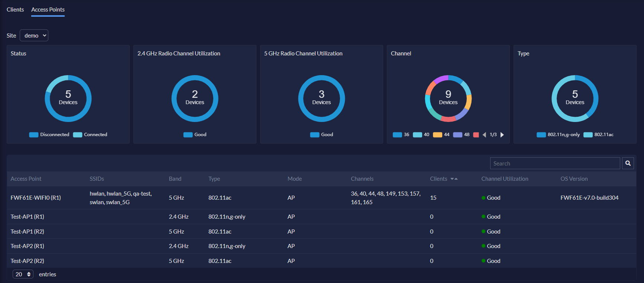Sort by Channels column header

(362, 179)
